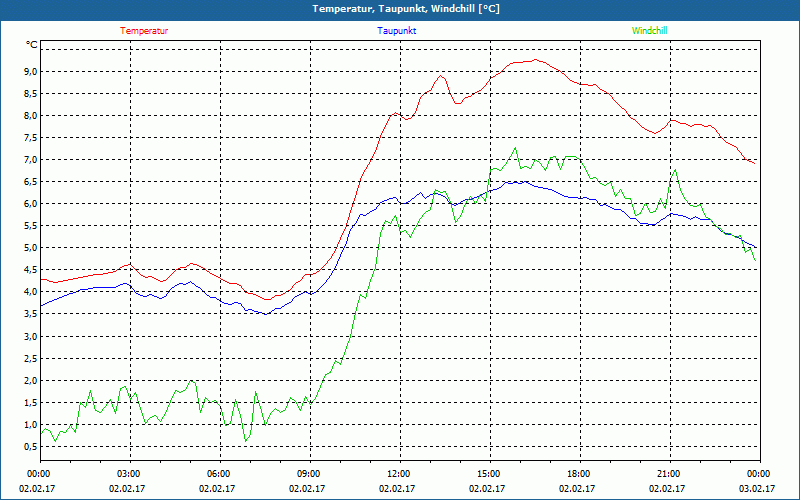Screen dimensions: 800x500
Task: Click the 5,0 y-axis value
Action: pyautogui.click(x=32, y=248)
